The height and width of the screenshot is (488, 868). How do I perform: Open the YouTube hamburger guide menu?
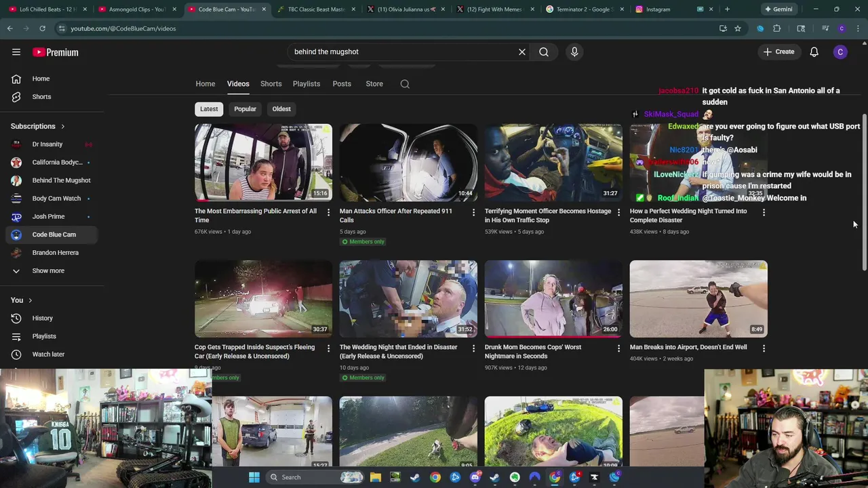pos(16,52)
